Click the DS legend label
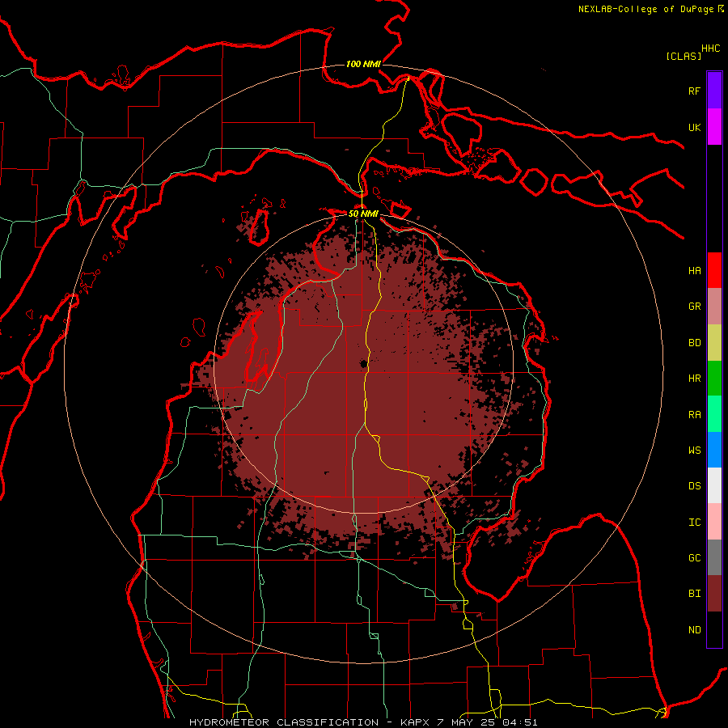Screen dimensions: 728x728 (x=694, y=485)
